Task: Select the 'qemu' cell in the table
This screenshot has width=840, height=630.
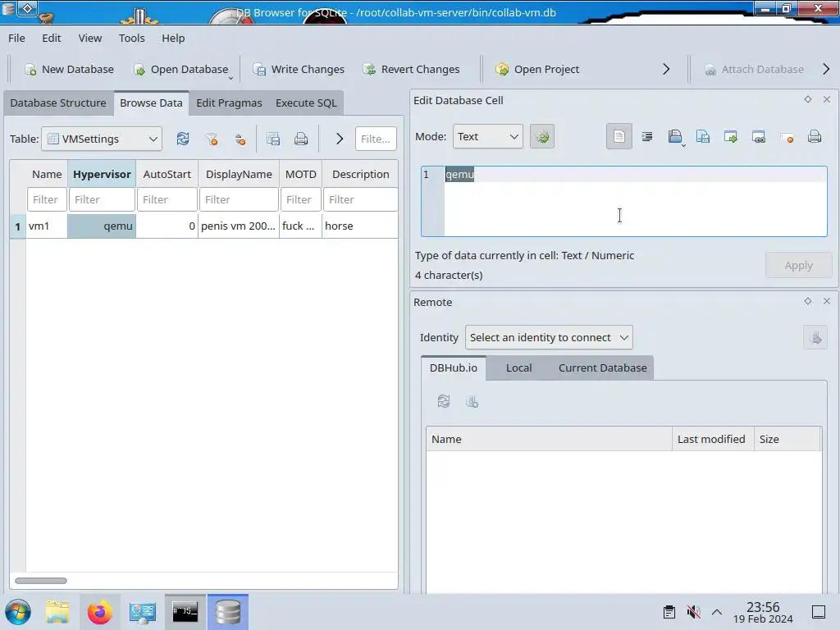Action: point(102,226)
